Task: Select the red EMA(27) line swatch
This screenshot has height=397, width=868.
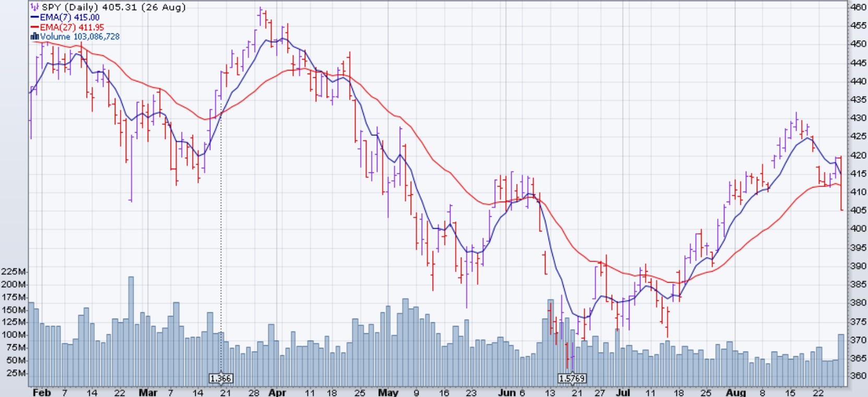Action: point(35,27)
